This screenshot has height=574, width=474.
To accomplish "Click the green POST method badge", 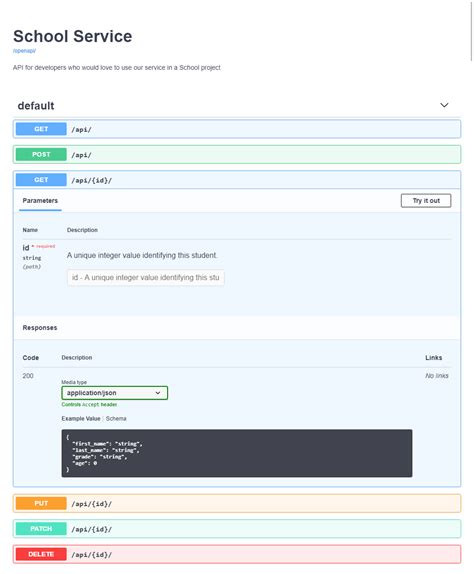I will point(41,154).
